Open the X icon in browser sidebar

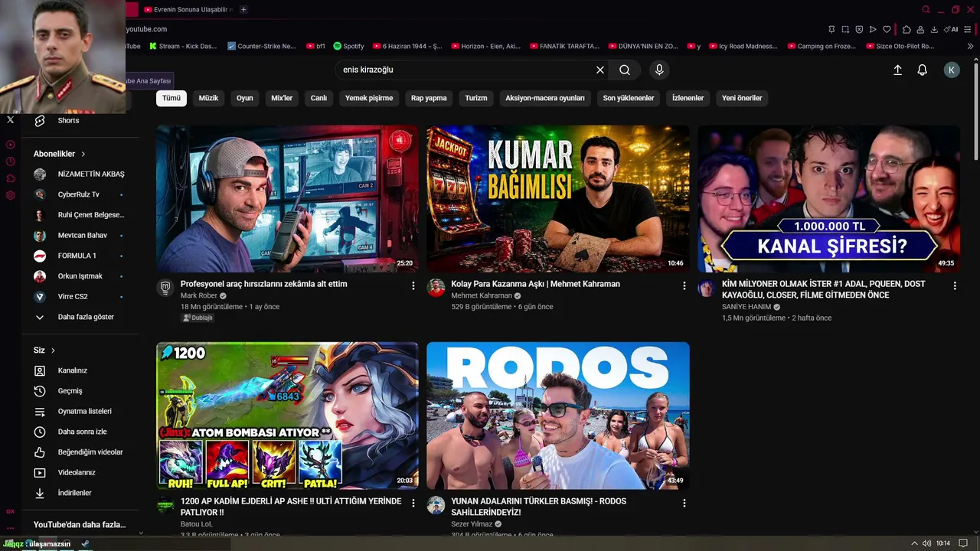point(10,120)
